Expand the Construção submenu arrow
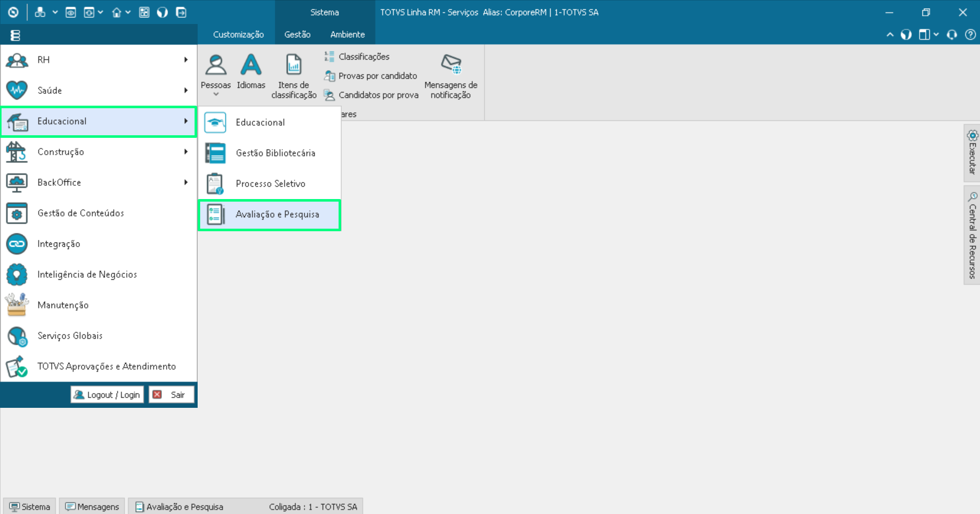The width and height of the screenshot is (980, 514). click(x=186, y=152)
